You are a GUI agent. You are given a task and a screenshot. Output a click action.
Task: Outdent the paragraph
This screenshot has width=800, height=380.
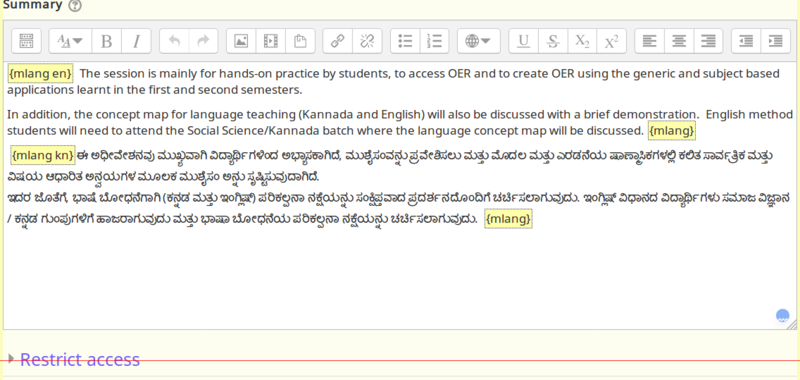[746, 41]
